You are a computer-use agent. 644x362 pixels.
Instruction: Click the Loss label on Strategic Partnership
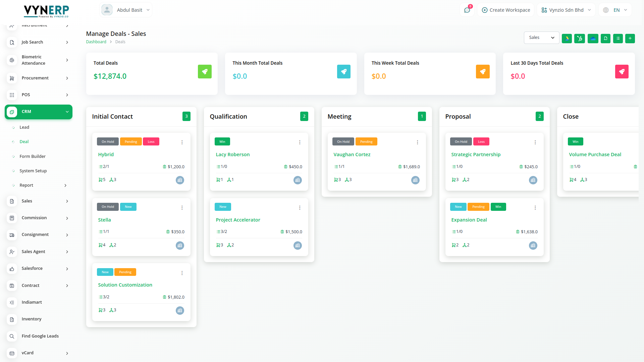[481, 142]
